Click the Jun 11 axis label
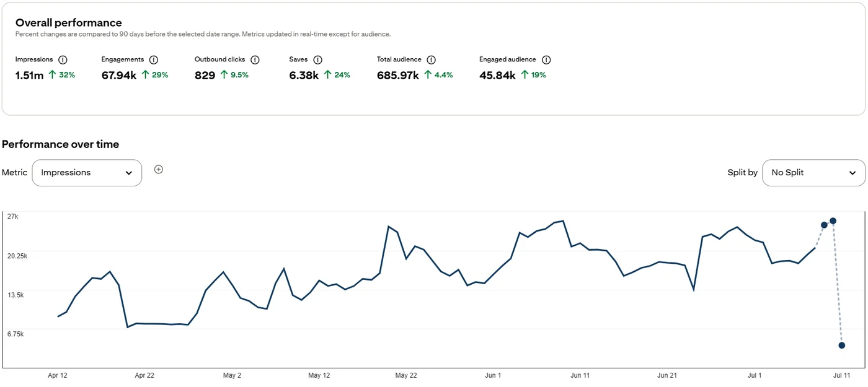The image size is (868, 387). [x=580, y=375]
